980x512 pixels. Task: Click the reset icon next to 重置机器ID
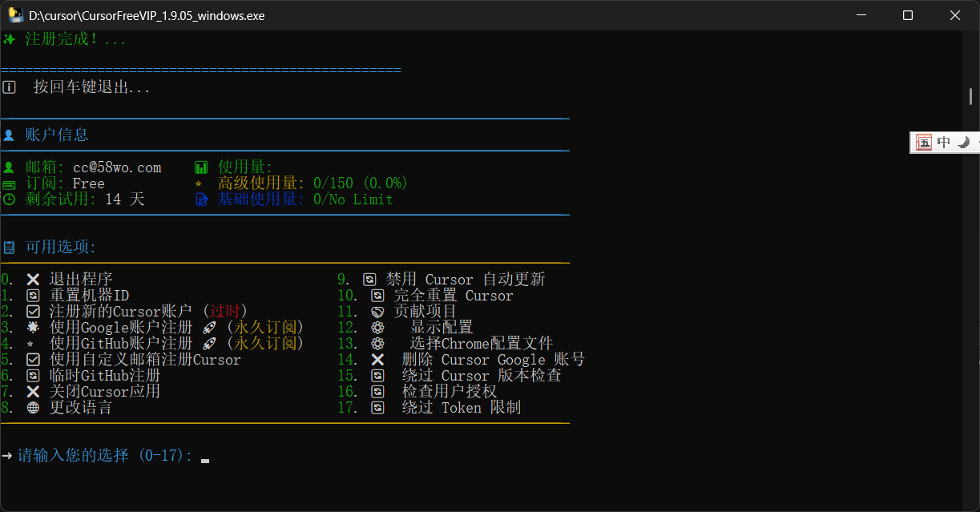[33, 296]
